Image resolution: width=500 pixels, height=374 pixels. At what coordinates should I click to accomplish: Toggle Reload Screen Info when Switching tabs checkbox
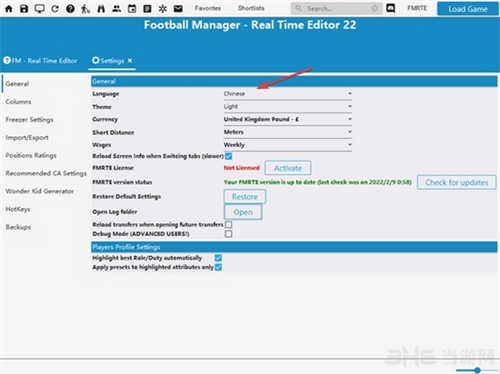click(228, 156)
